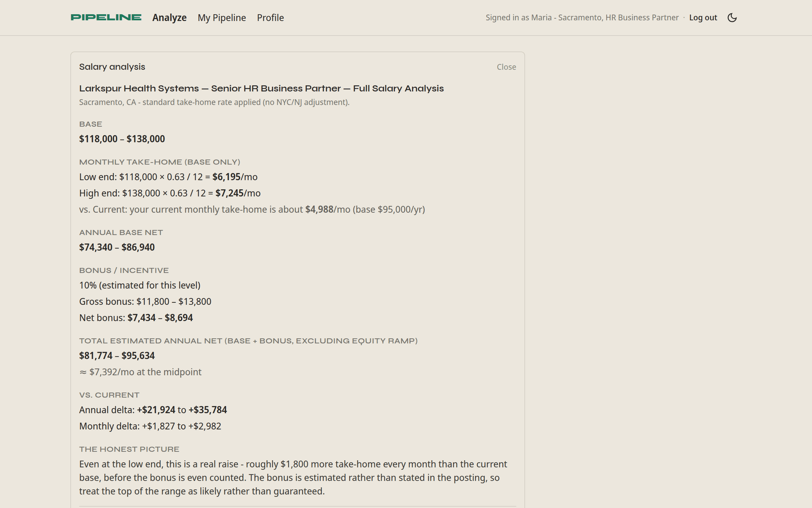Select the 'BONUS / INCENTIVE' section label
The width and height of the screenshot is (812, 508).
(x=124, y=270)
